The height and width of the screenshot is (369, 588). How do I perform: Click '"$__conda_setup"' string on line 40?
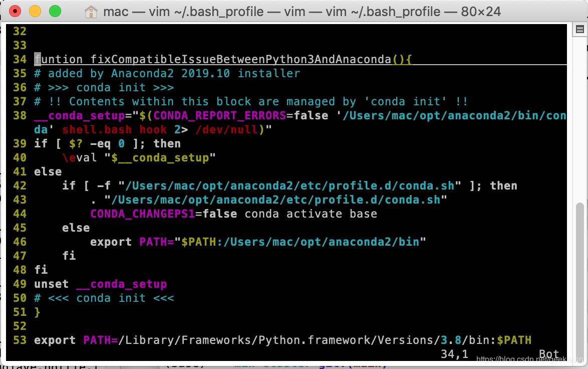(160, 157)
